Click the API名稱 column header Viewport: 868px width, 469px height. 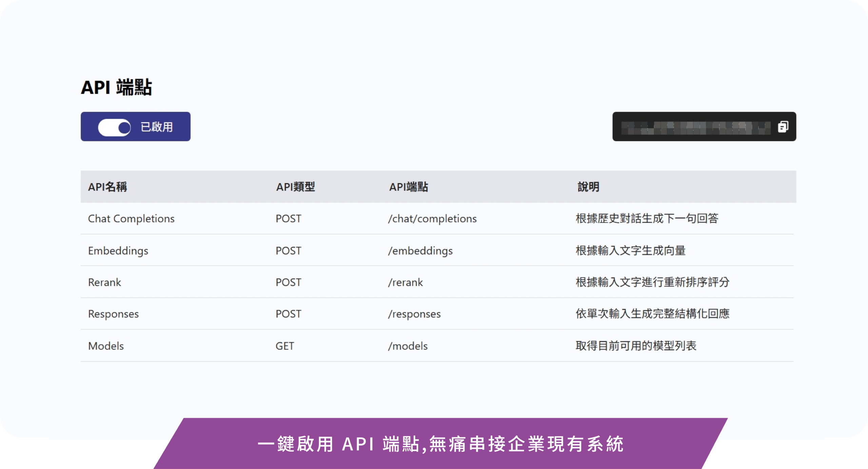point(107,187)
